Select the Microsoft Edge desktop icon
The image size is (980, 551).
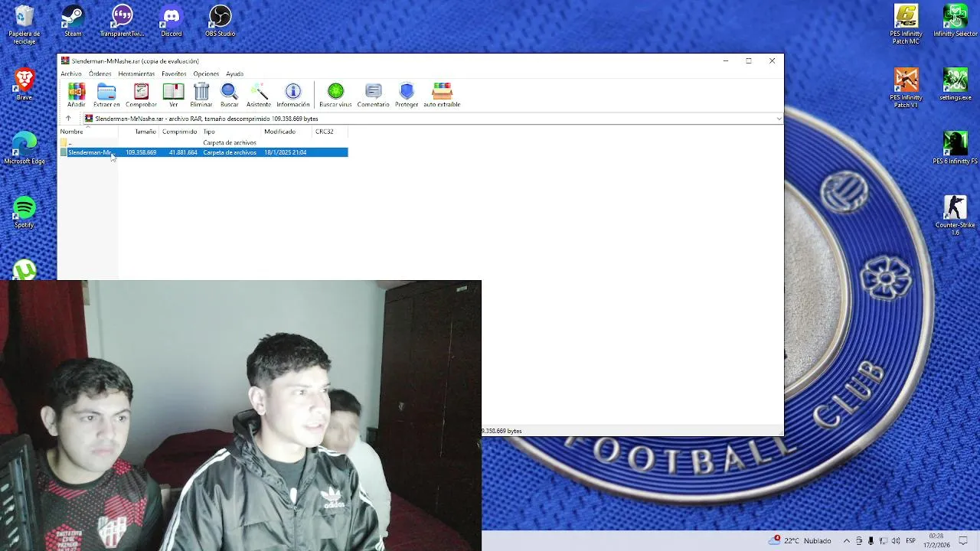24,148
